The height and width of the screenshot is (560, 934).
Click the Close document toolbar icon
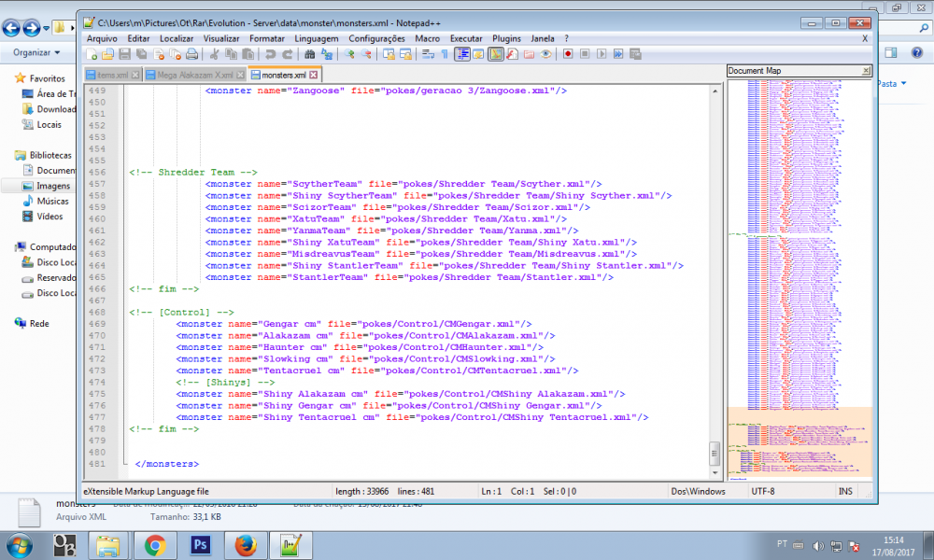point(159,54)
